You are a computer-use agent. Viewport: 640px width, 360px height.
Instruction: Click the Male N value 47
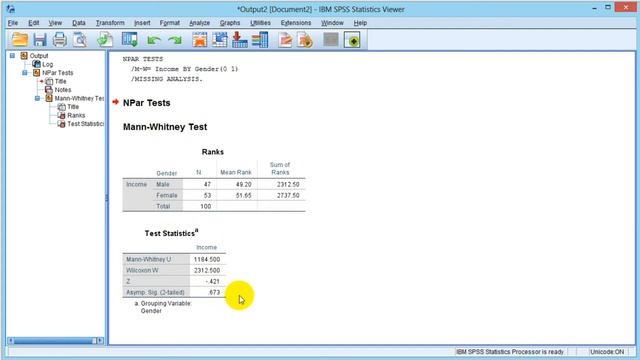(207, 184)
